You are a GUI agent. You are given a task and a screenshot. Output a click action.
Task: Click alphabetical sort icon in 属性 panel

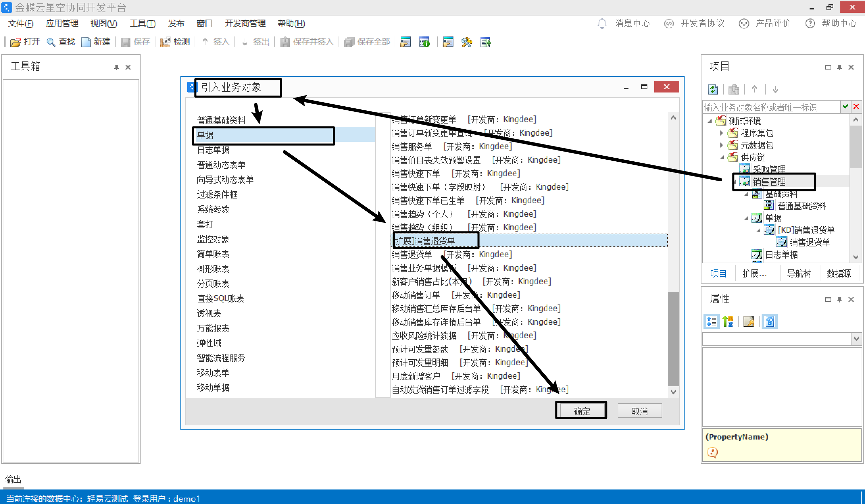point(728,321)
